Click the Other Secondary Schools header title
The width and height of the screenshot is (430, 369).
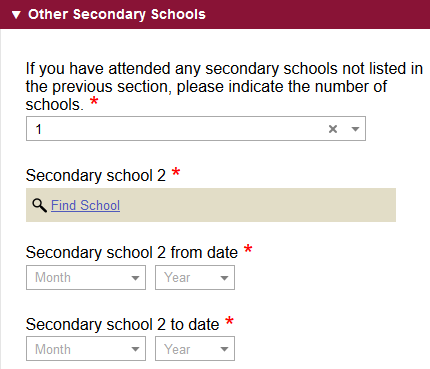117,15
